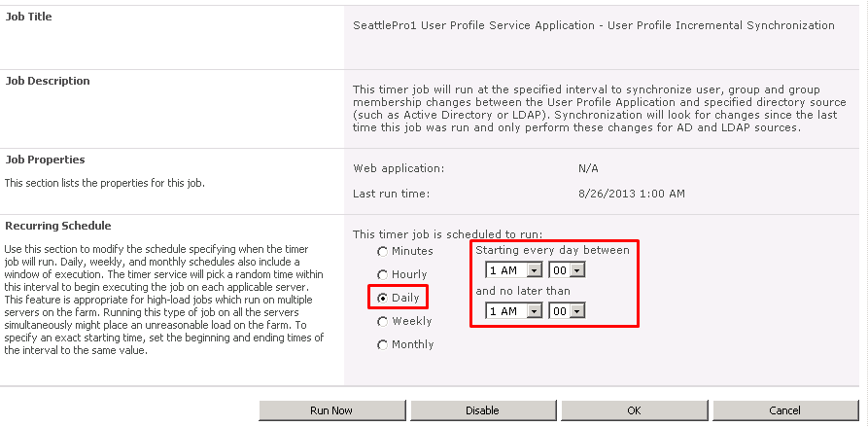Disable this timer job
The image size is (868, 427).
point(483,410)
